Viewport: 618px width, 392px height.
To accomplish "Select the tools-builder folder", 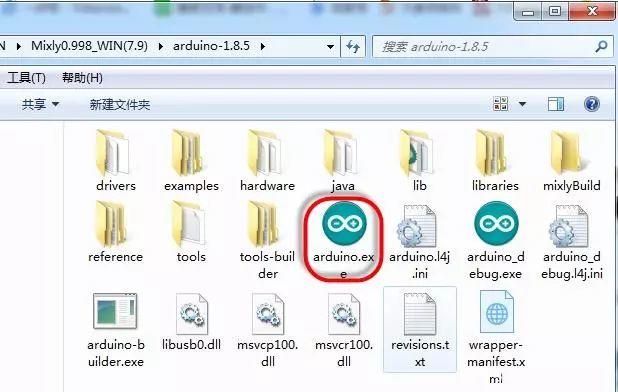I will tap(267, 240).
